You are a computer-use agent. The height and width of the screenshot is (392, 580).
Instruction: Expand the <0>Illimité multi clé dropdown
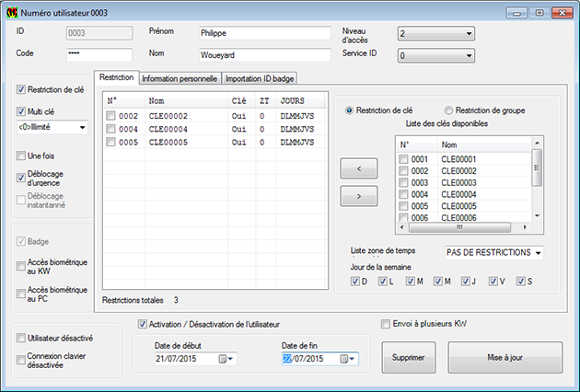(52, 127)
